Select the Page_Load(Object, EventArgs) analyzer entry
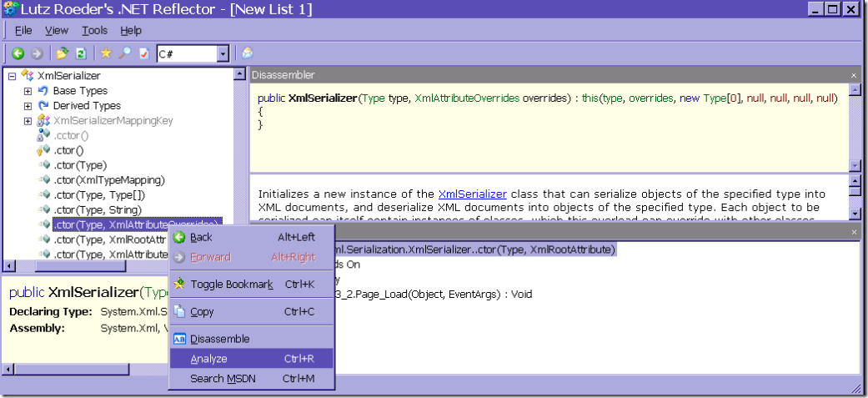 (434, 295)
